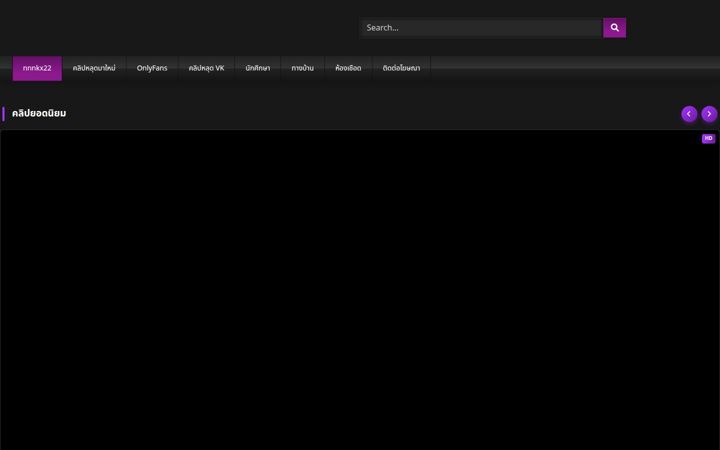Go to next popular clips slide

[x=709, y=114]
